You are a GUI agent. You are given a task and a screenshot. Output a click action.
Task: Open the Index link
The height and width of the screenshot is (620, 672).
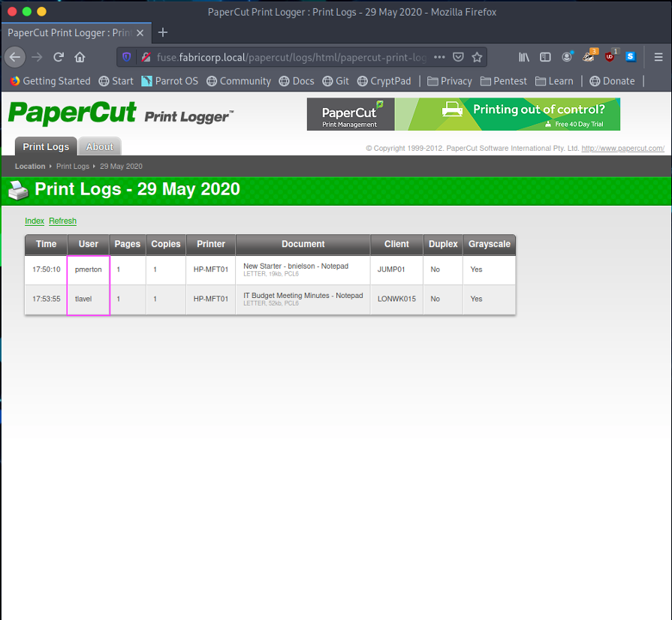coord(35,221)
